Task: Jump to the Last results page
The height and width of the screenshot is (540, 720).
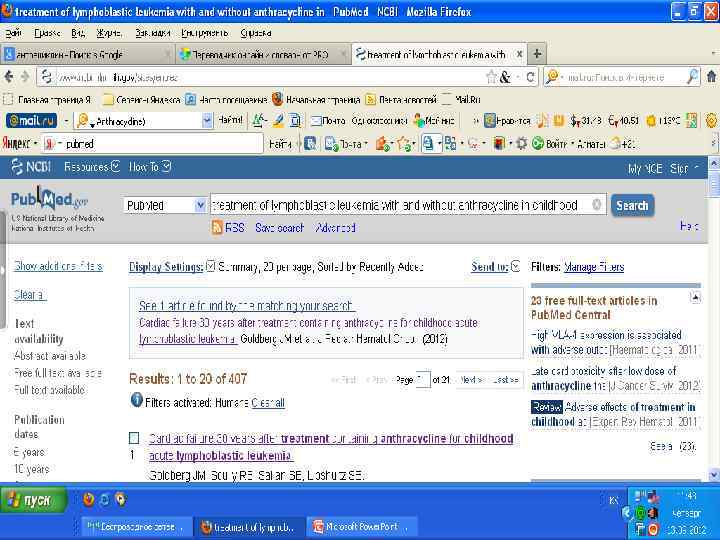Action: [x=505, y=380]
